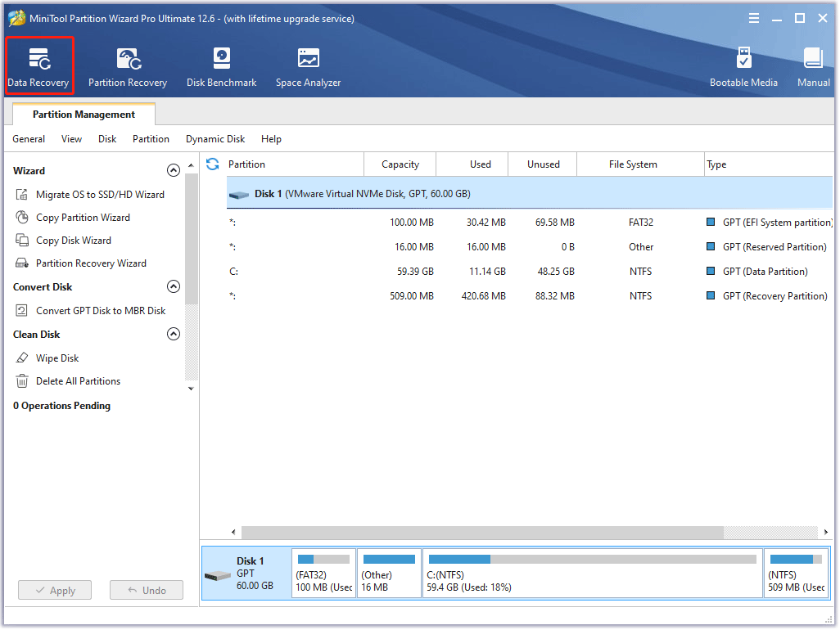Click the Undo button

[146, 590]
